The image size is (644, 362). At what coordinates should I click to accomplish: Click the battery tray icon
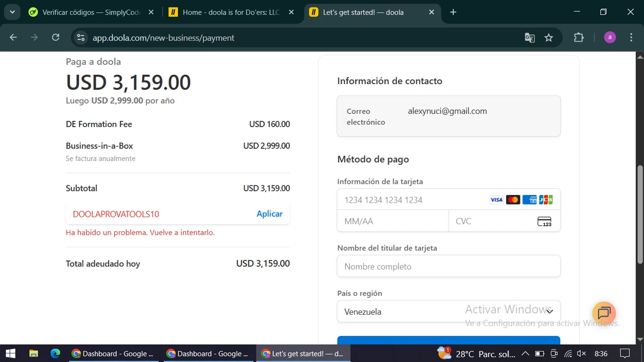pos(540,353)
